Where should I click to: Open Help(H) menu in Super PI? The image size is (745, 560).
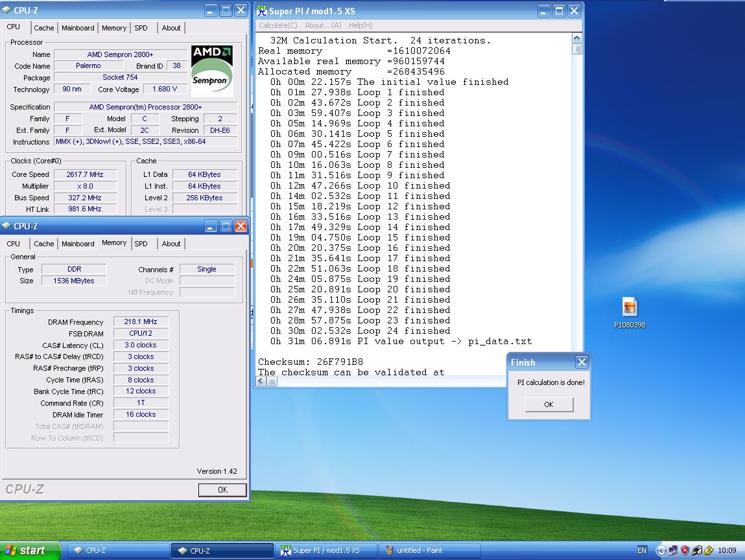click(361, 25)
